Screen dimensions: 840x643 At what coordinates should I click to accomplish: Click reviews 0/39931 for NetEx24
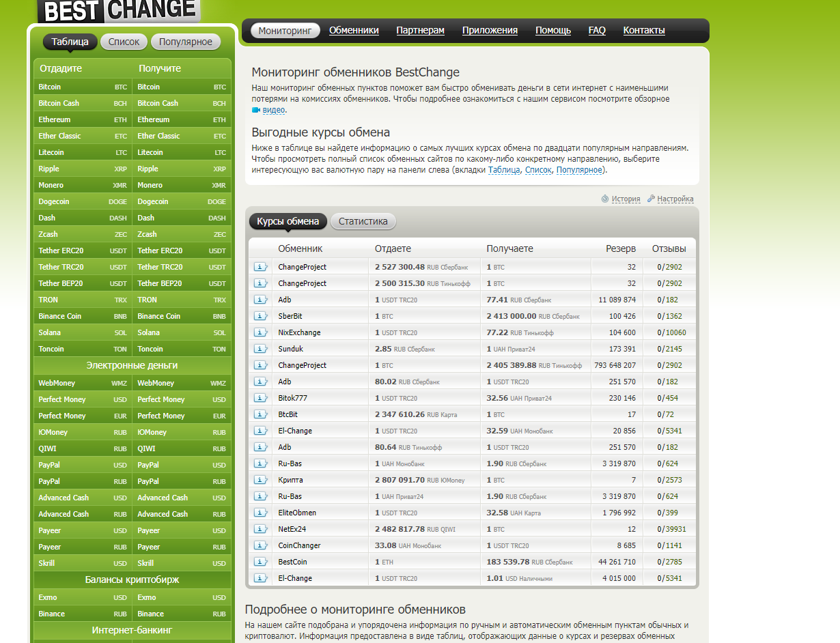click(x=672, y=529)
